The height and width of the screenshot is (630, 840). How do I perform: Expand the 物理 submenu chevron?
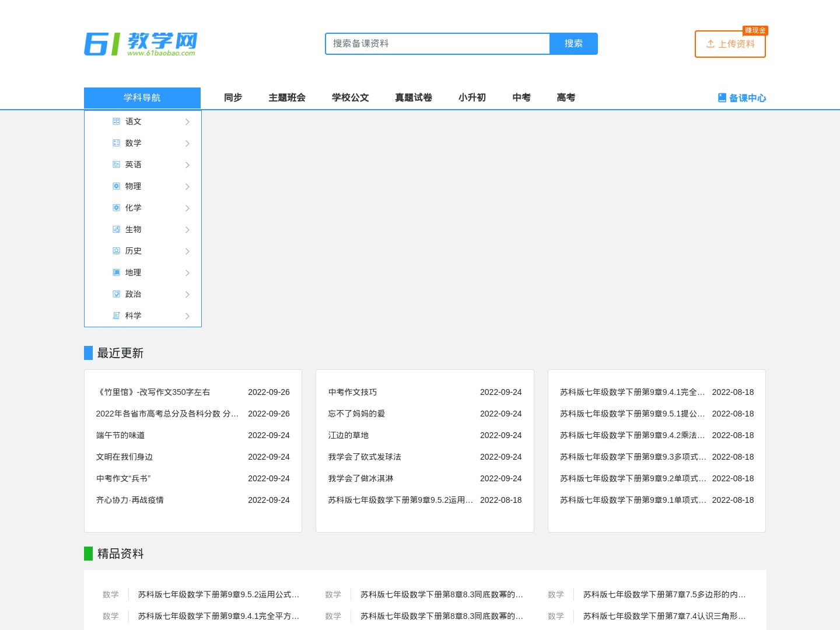[187, 187]
